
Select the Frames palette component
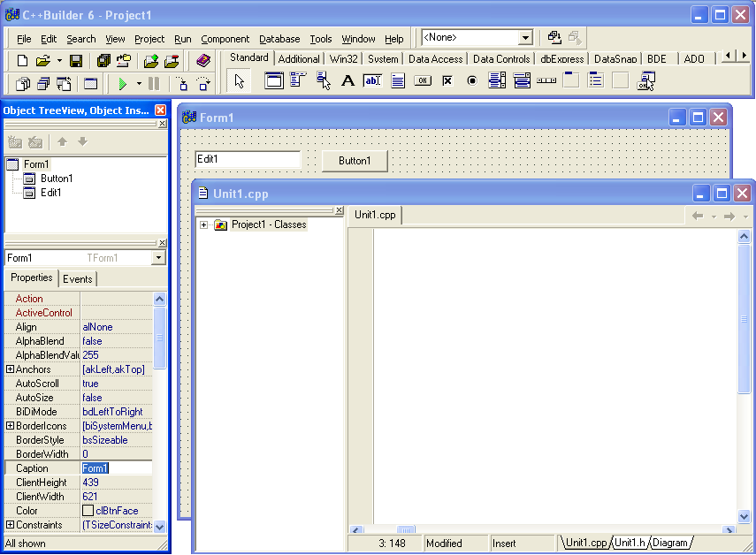coord(274,80)
